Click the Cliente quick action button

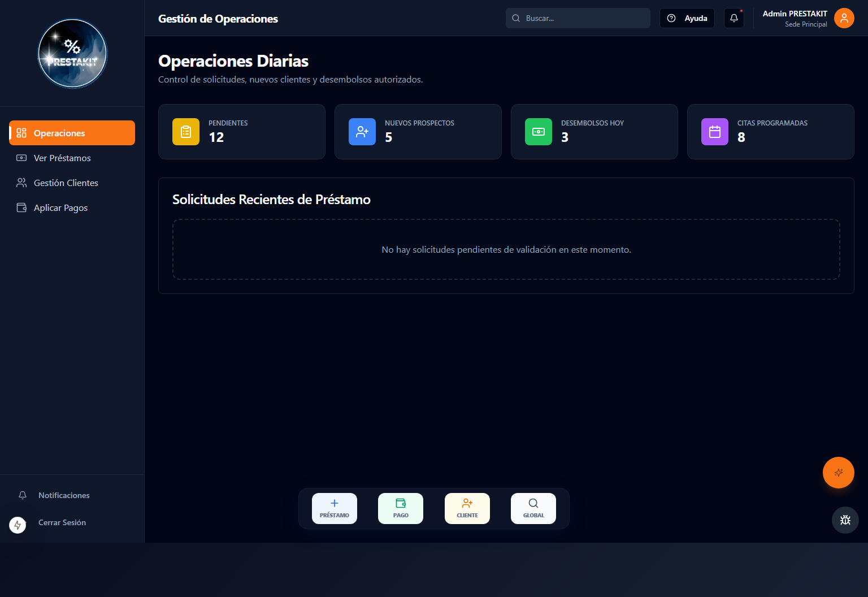click(467, 508)
